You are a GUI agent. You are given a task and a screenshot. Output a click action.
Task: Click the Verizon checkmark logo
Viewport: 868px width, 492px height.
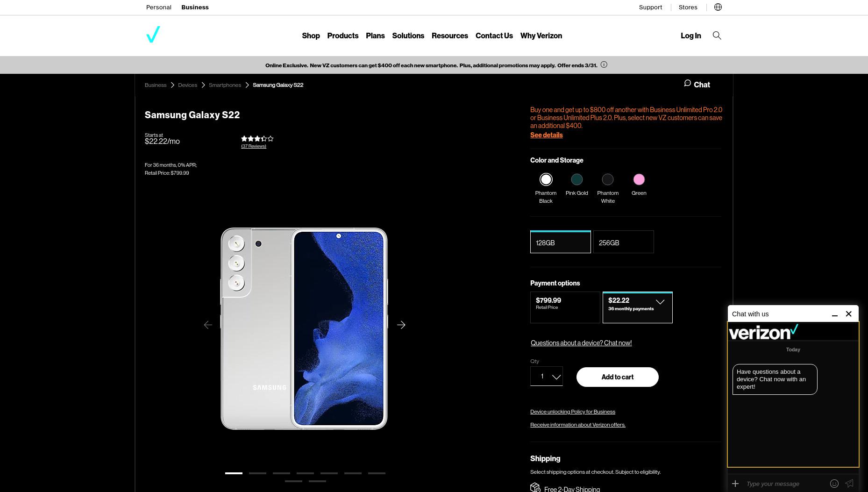(x=153, y=35)
